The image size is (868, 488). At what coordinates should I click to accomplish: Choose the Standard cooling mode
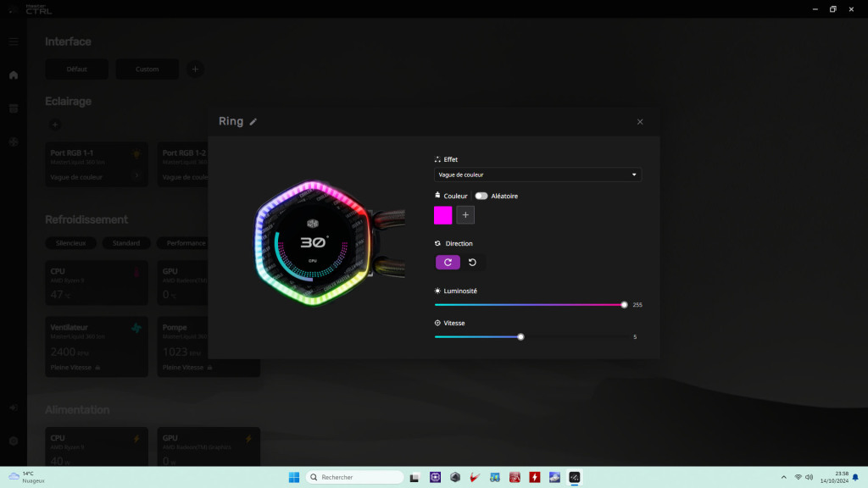[126, 243]
